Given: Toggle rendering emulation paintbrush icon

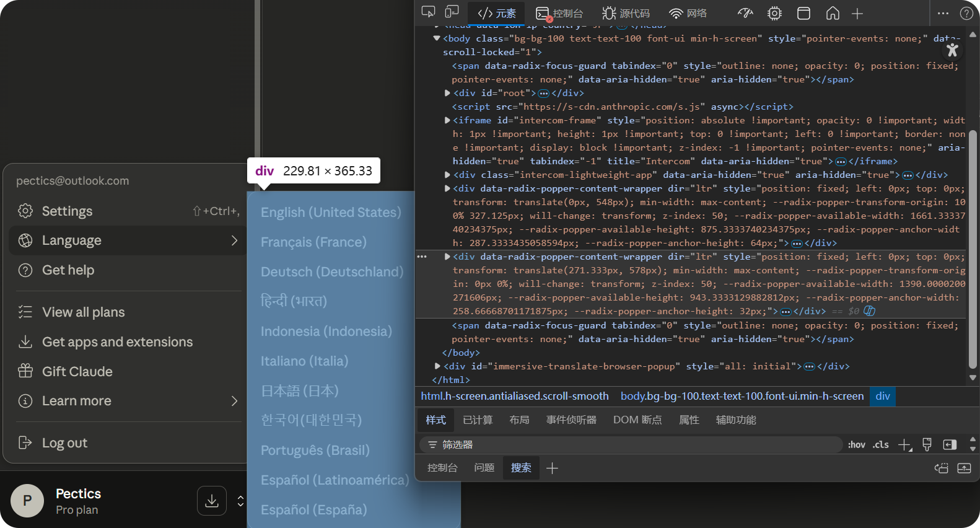Looking at the screenshot, I should (927, 444).
